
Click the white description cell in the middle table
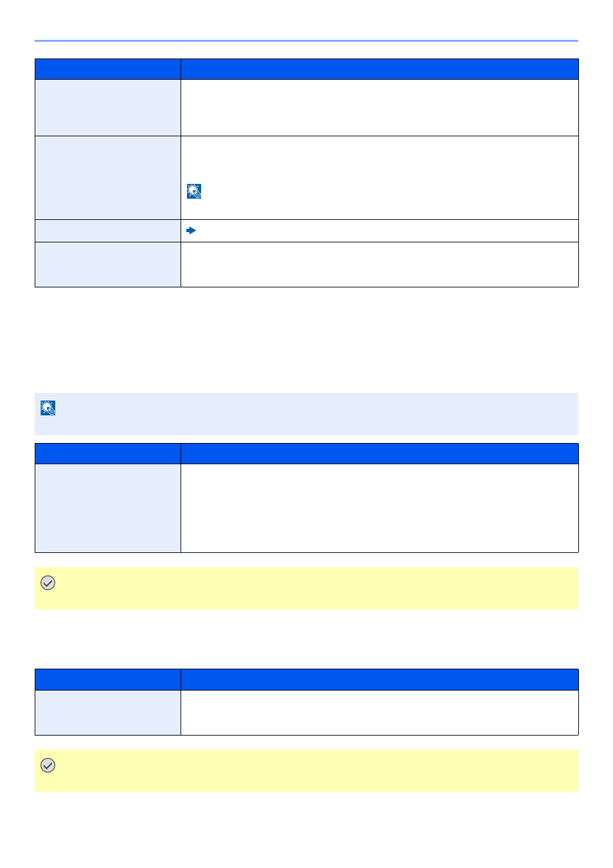click(380, 508)
